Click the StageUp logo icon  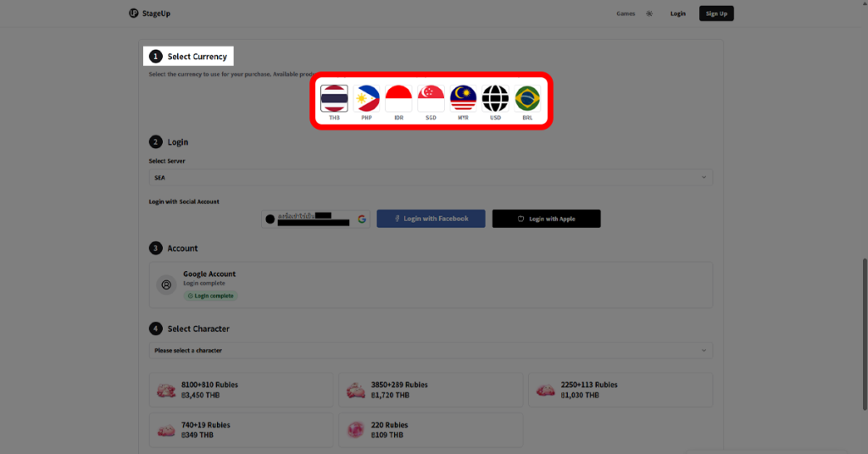tap(134, 14)
